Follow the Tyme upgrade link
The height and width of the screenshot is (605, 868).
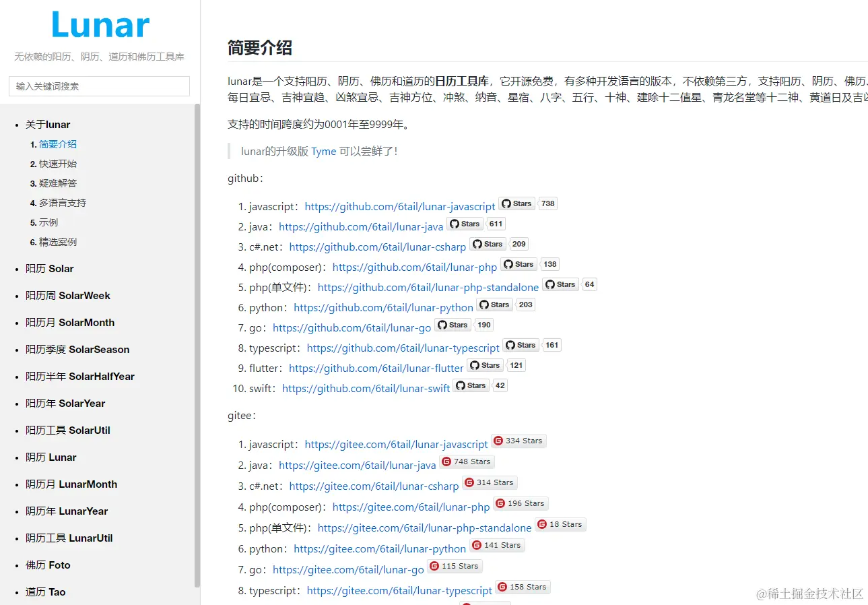(x=323, y=152)
